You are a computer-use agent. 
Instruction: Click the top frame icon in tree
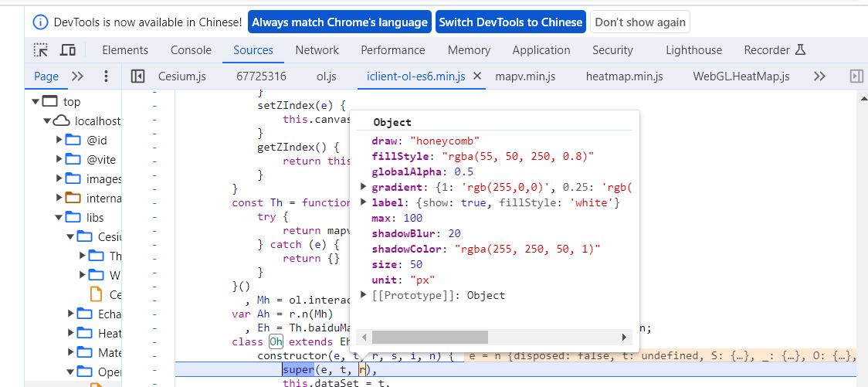(x=50, y=102)
